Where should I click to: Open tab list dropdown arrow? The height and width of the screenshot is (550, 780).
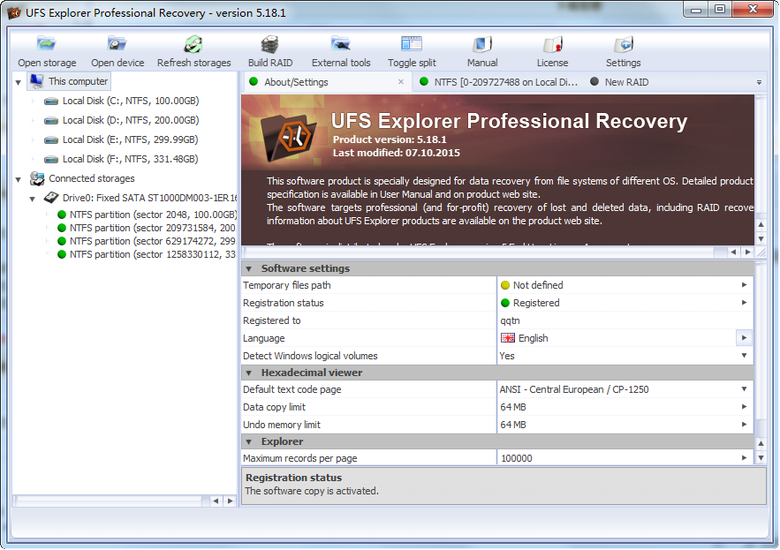coord(759,83)
